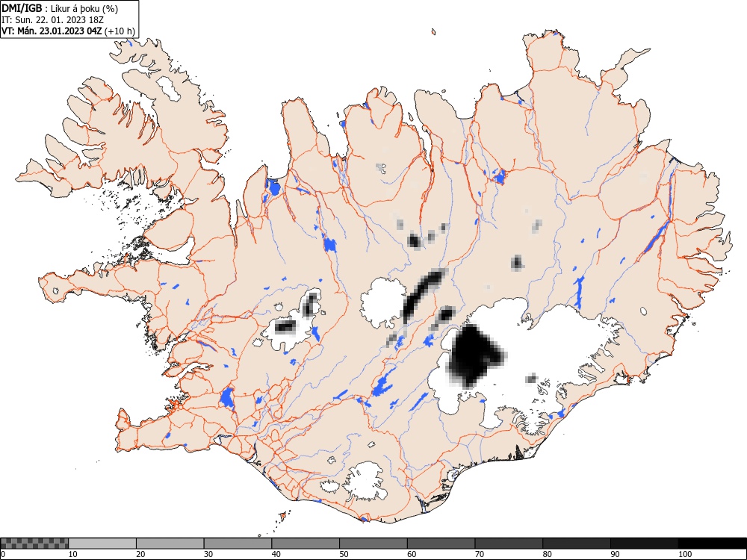Click the legend label "100"
This screenshot has height=560, width=747.
(684, 554)
